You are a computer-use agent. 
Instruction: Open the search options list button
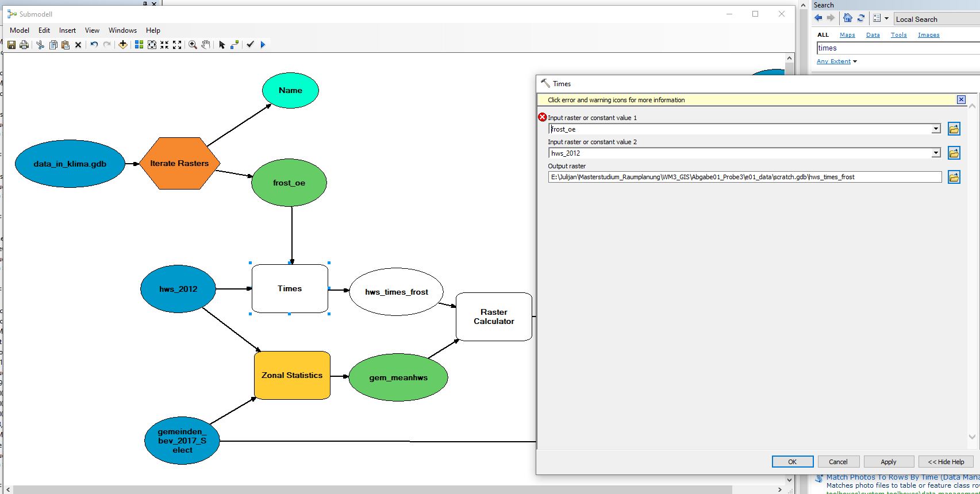tap(877, 18)
